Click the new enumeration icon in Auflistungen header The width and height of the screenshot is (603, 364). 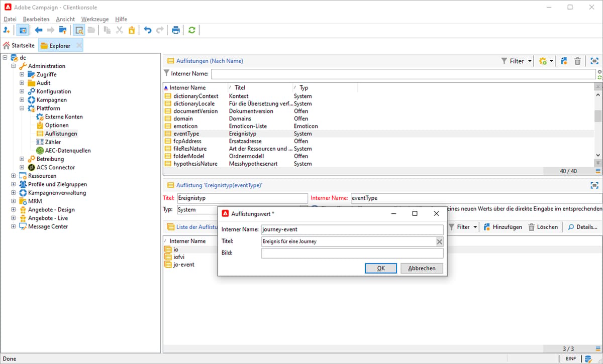point(564,61)
